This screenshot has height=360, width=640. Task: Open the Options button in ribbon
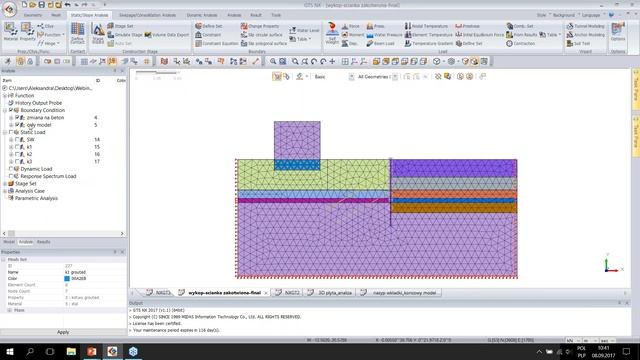point(618,32)
